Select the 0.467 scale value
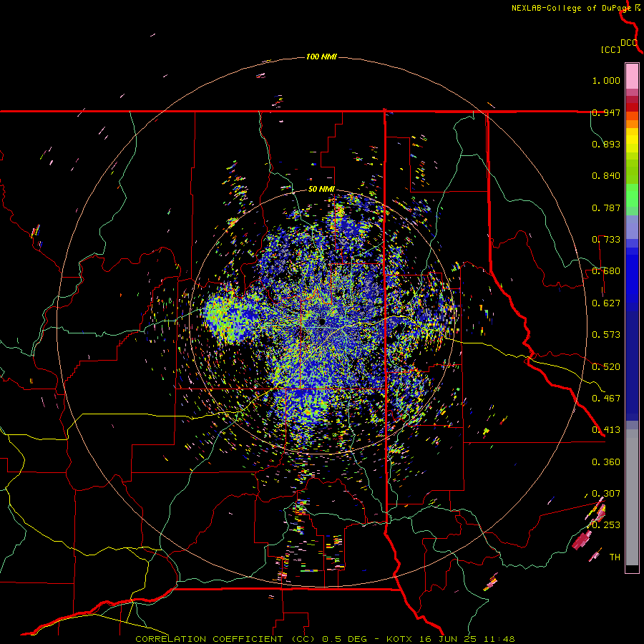The height and width of the screenshot is (644, 644). (x=606, y=399)
